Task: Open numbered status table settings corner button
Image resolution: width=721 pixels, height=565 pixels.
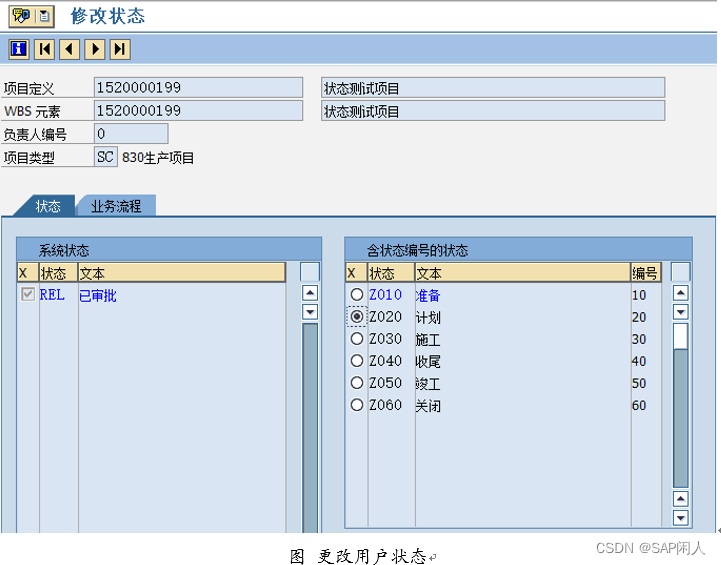Action: 681,272
